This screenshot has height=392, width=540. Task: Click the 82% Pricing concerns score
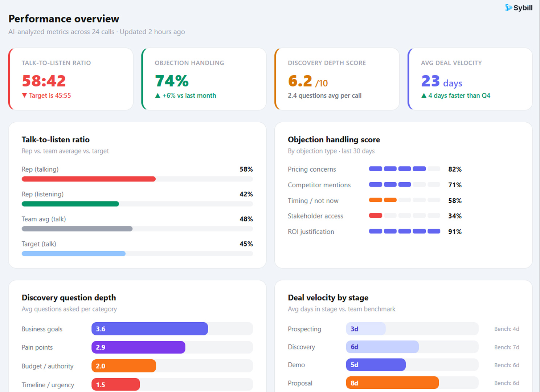click(455, 169)
